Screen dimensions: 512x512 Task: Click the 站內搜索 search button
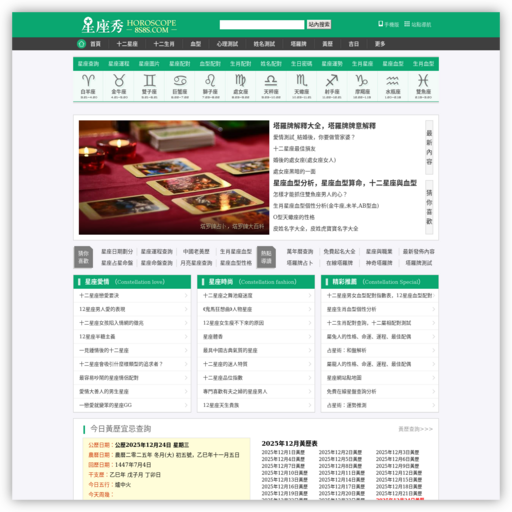[x=319, y=24]
